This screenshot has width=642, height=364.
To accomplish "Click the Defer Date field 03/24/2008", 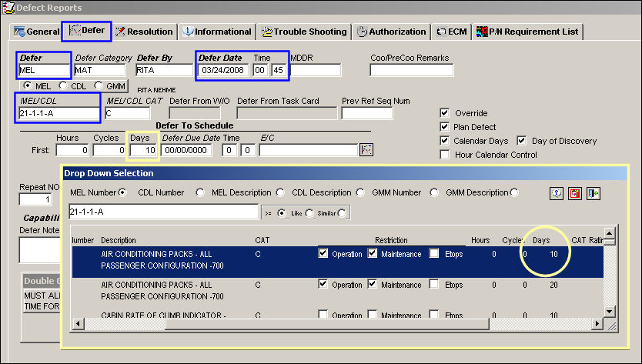I will point(223,70).
